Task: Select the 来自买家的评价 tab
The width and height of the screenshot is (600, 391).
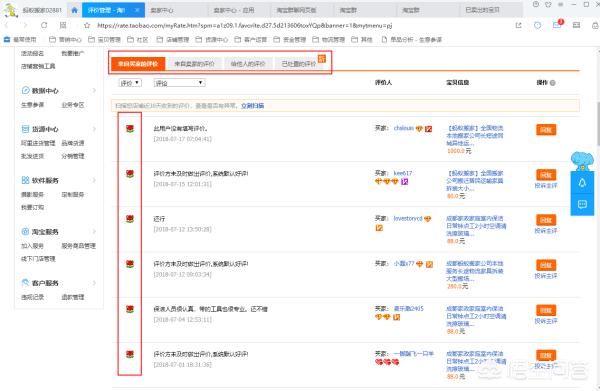Action: (138, 64)
